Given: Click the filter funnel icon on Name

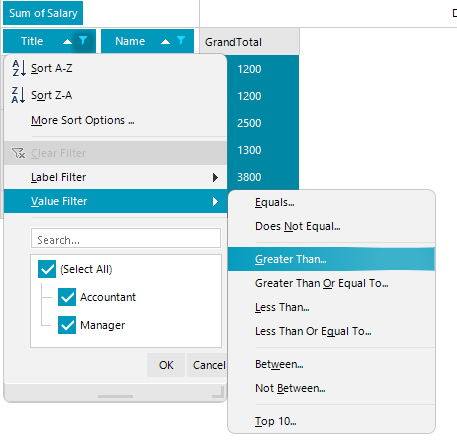Looking at the screenshot, I should 181,41.
